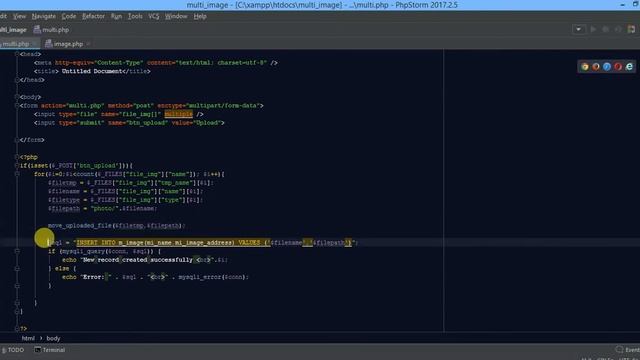Open page in Opera browser icon

tap(618, 67)
